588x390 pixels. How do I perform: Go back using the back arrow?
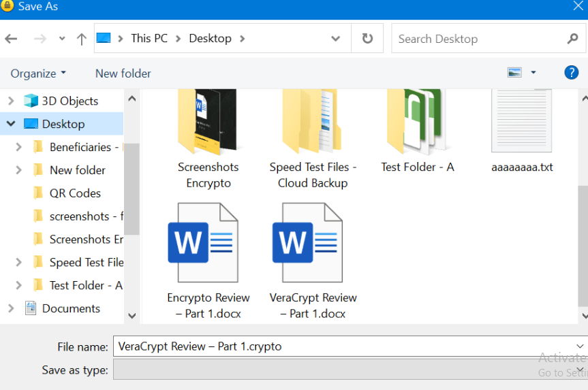point(12,39)
